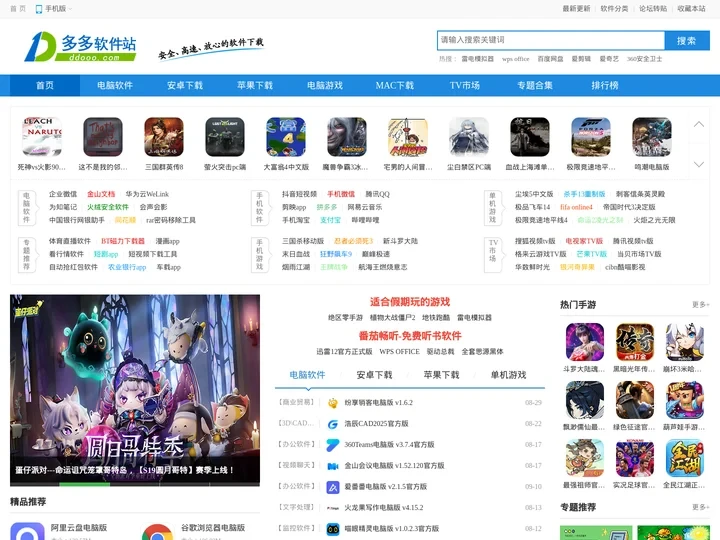Show next row of featured games with down chevron
The height and width of the screenshot is (540, 720).
coord(699,164)
